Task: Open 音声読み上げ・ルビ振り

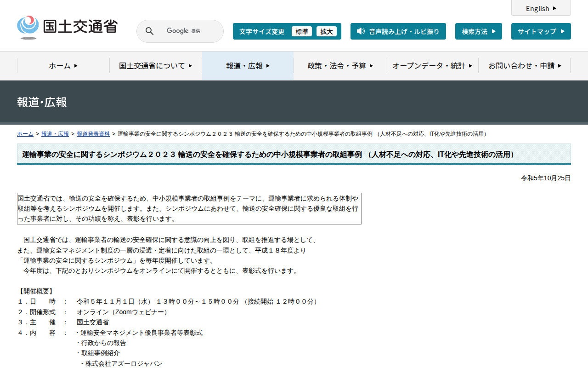Action: (398, 31)
